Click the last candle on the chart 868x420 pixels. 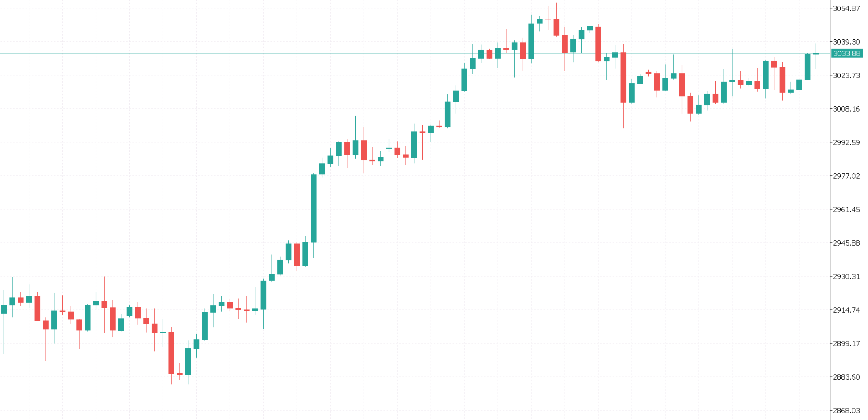[x=816, y=54]
